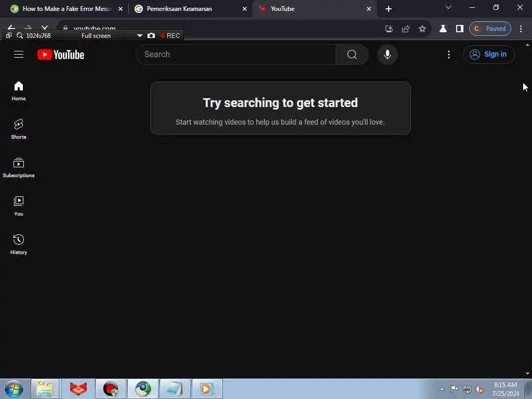Open the screen recorder app in taskbar

coord(111,389)
